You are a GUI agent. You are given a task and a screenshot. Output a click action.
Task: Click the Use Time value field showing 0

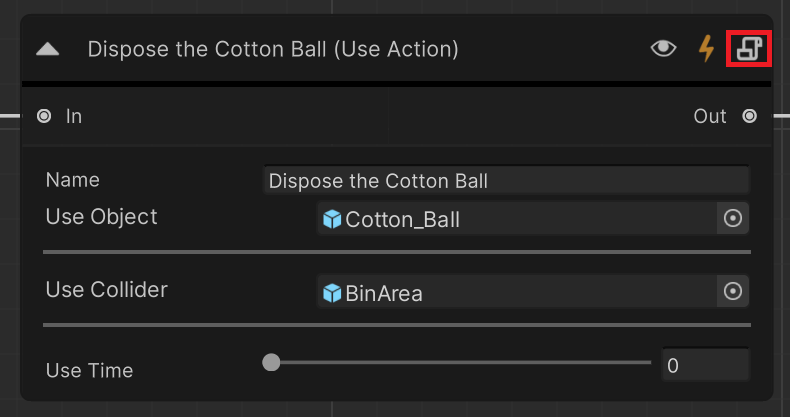point(705,365)
